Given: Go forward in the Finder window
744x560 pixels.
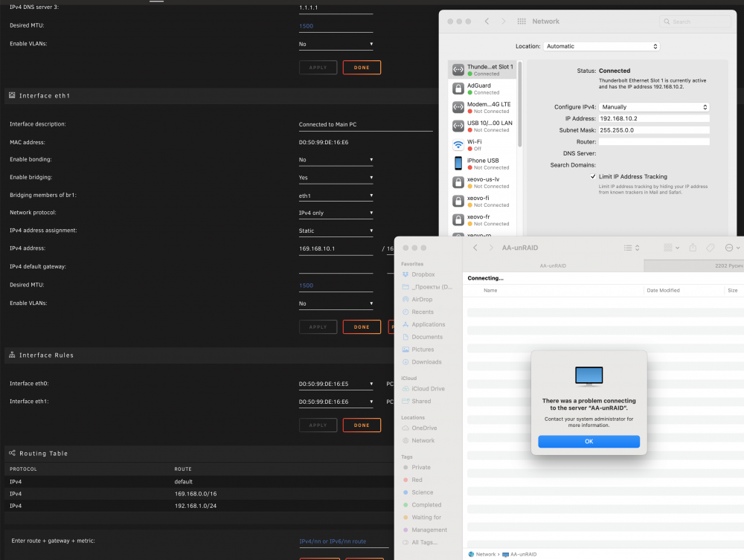Looking at the screenshot, I should [491, 248].
